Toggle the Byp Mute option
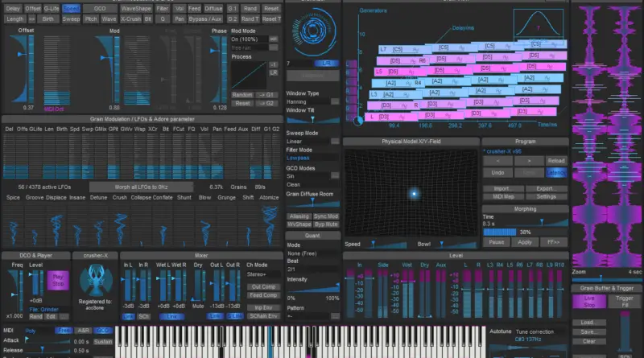 (326, 224)
